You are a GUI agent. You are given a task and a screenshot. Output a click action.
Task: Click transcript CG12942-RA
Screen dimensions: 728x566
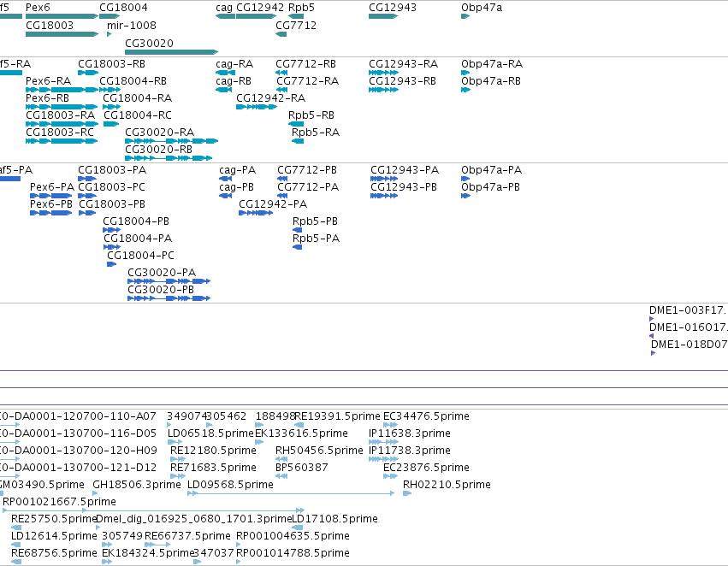270,97
